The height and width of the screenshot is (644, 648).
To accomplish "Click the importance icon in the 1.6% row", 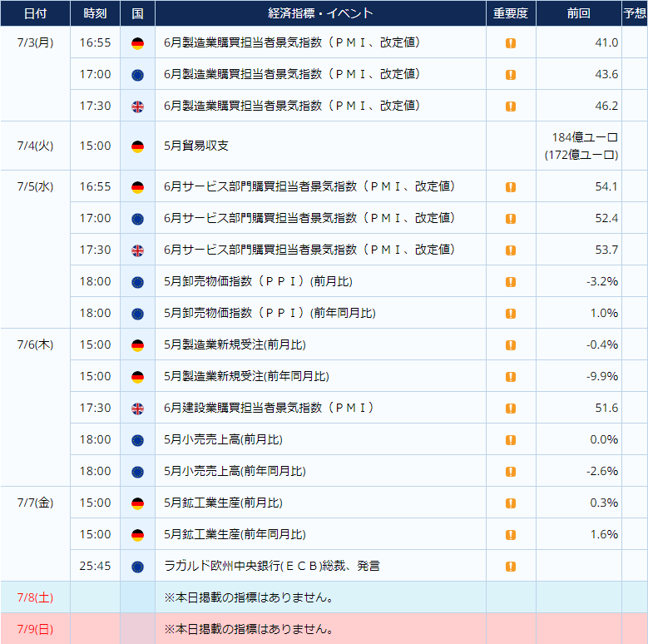I will coord(511,535).
